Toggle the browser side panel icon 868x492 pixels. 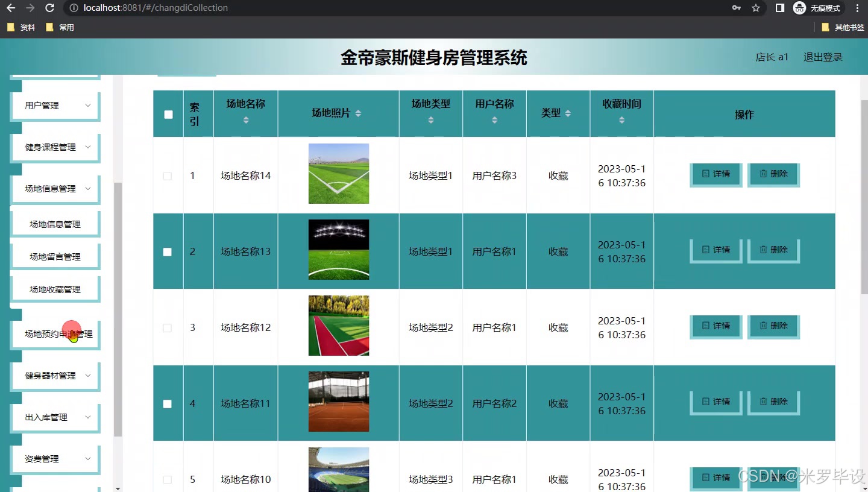(x=780, y=8)
